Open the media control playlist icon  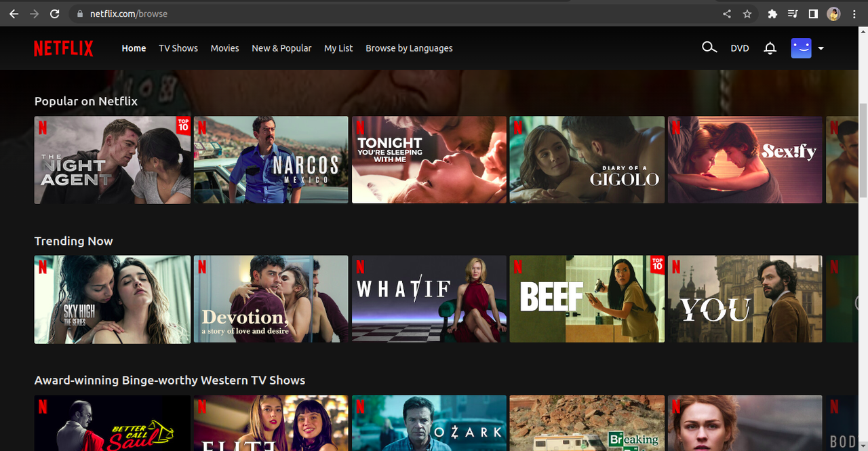click(793, 14)
